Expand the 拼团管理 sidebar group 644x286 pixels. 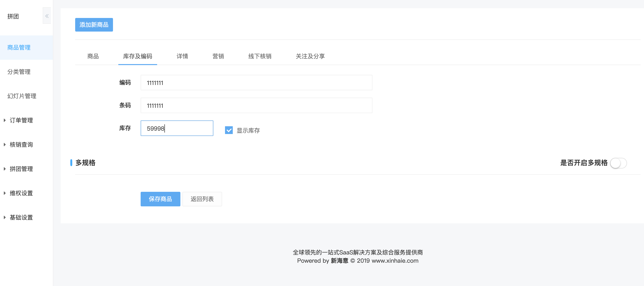click(21, 169)
